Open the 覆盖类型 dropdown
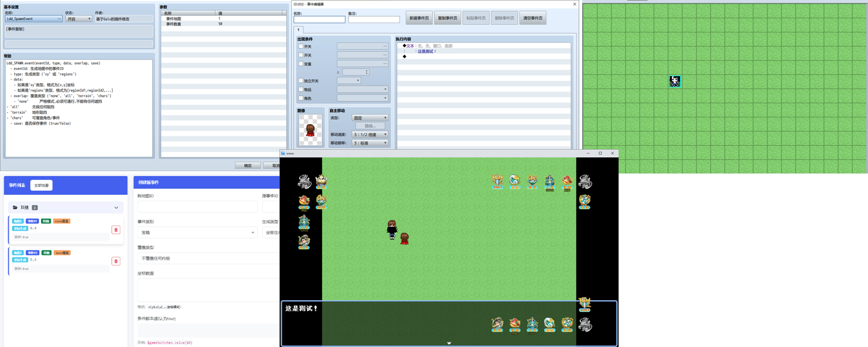The width and height of the screenshot is (868, 347). point(208,259)
